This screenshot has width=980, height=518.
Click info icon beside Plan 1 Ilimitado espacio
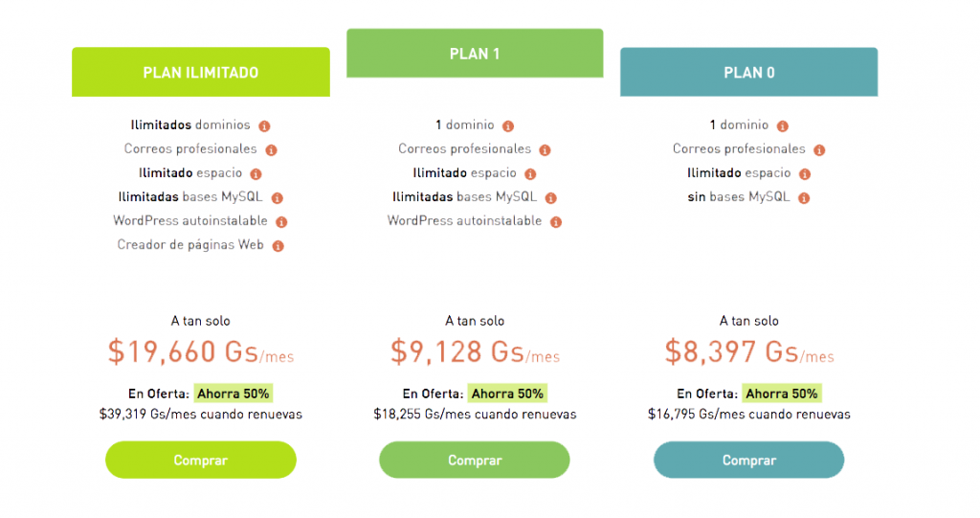[x=530, y=174]
